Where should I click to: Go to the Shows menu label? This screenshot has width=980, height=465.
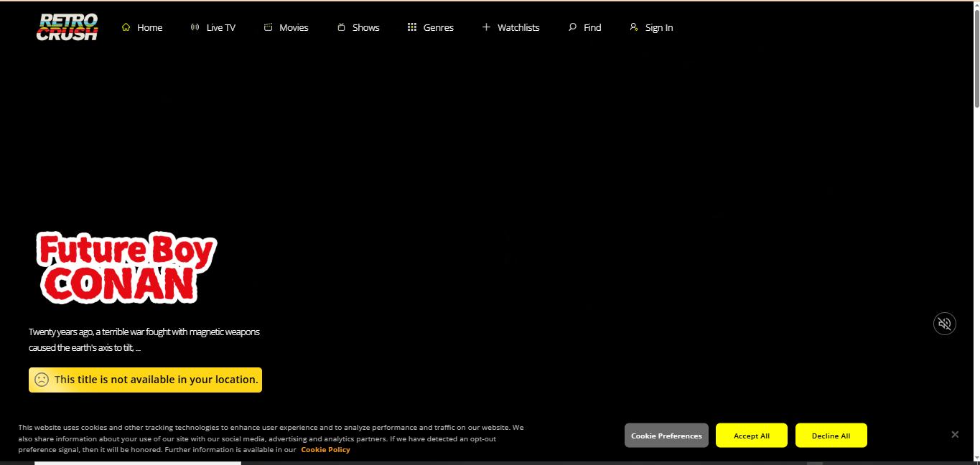point(366,27)
